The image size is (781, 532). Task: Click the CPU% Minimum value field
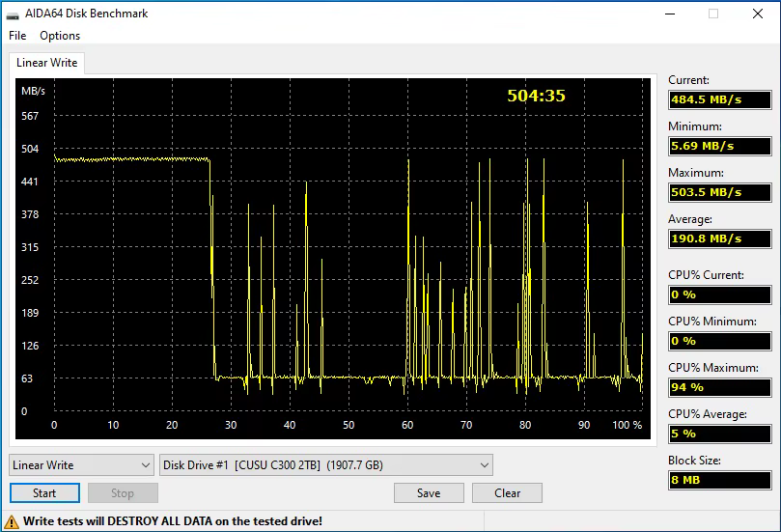tap(720, 341)
